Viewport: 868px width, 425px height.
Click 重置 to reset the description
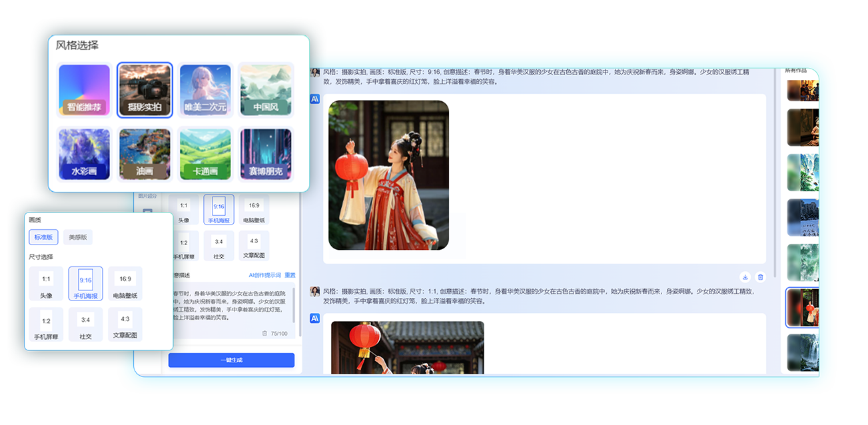[290, 274]
